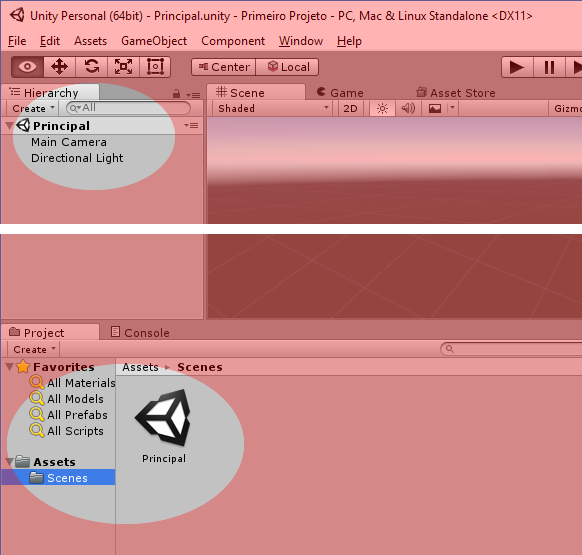Select All Models saved search

tap(67, 399)
